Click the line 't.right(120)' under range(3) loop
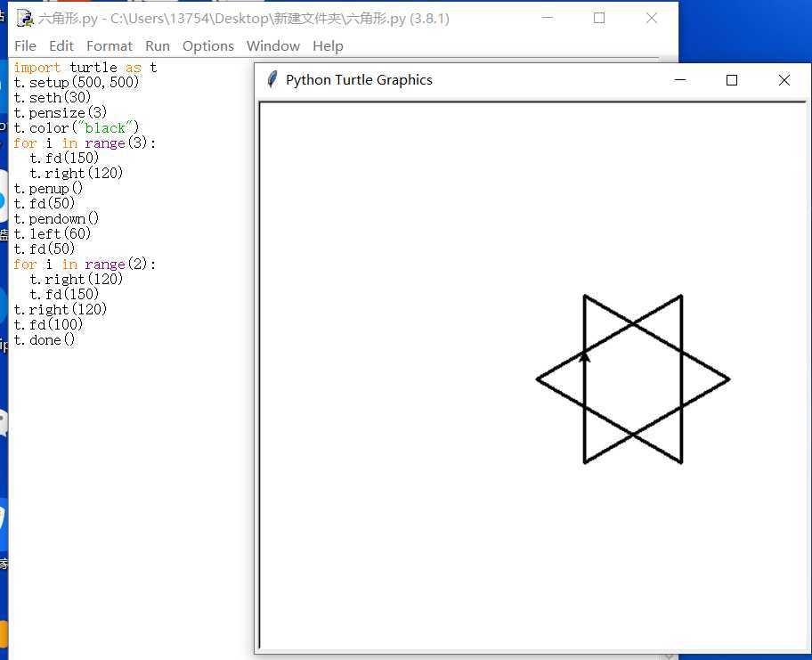The image size is (812, 660). coord(77,173)
